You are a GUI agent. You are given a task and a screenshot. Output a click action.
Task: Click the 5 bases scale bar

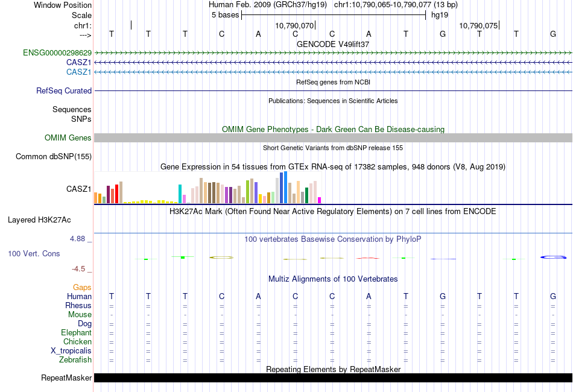tap(334, 15)
